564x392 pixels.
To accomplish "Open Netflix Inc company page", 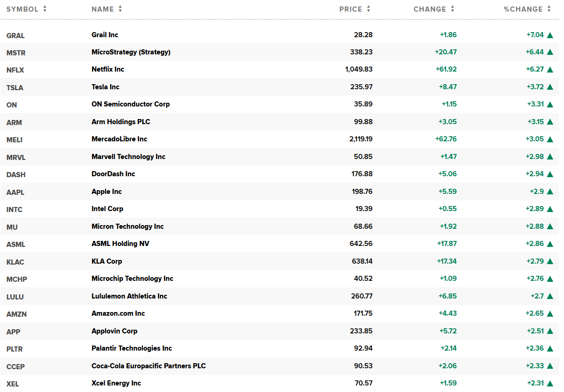I will (108, 69).
